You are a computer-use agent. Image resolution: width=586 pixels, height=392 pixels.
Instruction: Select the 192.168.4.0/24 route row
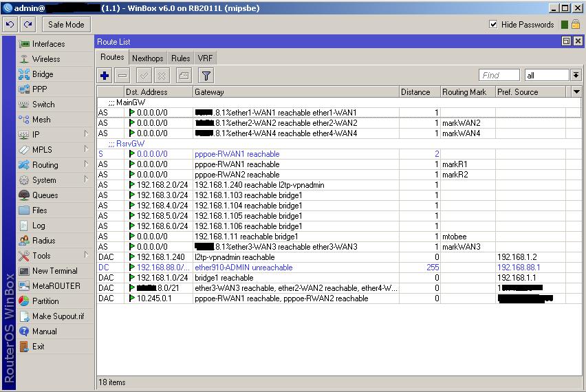tap(338, 206)
